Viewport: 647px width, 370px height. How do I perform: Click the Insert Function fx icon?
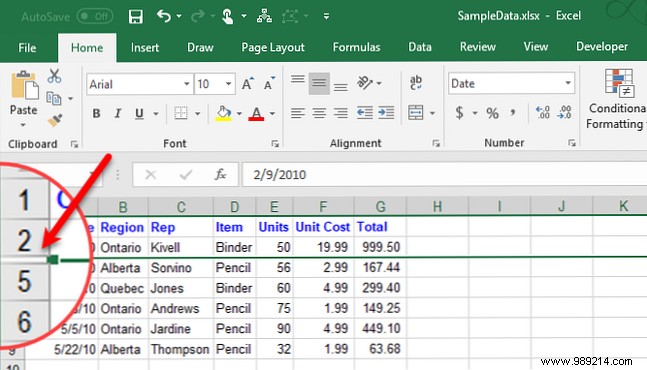pyautogui.click(x=220, y=175)
